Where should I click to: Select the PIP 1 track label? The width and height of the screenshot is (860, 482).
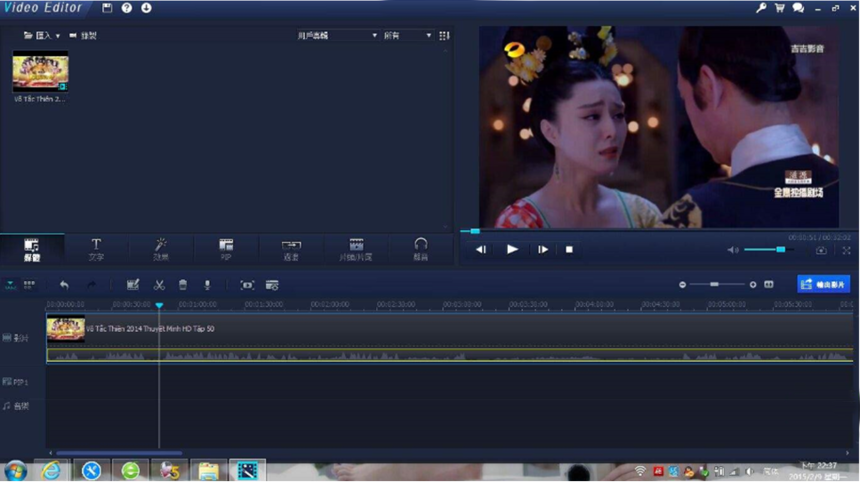tap(16, 382)
